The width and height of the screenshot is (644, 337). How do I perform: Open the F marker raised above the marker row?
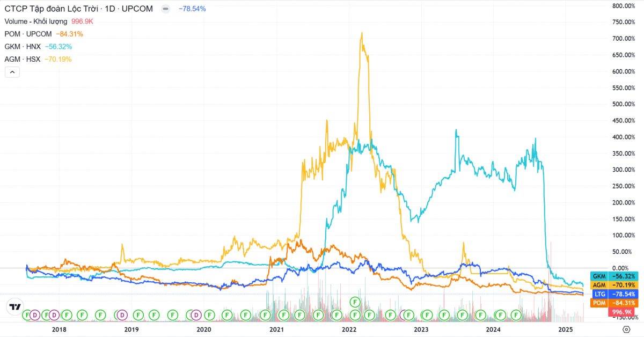354,302
